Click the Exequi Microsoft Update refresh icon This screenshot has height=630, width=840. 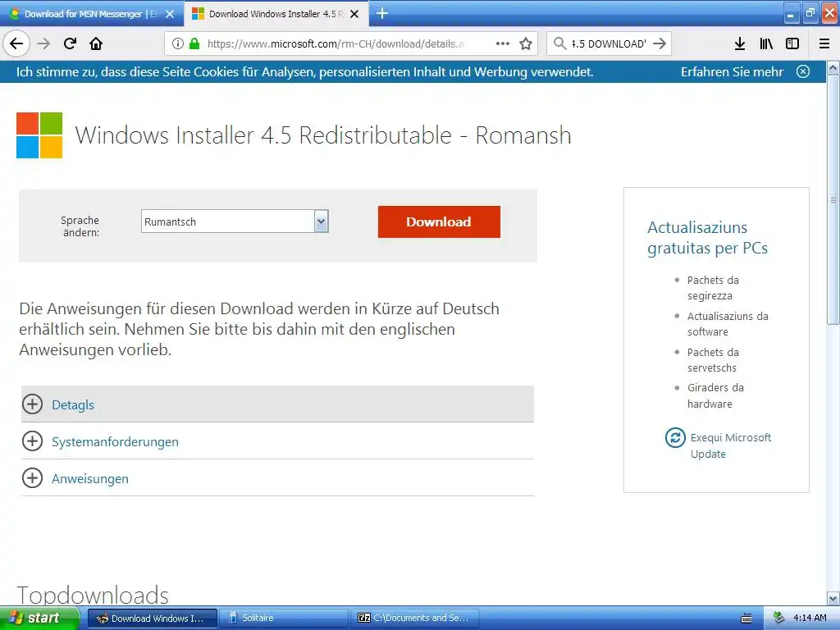click(x=675, y=438)
